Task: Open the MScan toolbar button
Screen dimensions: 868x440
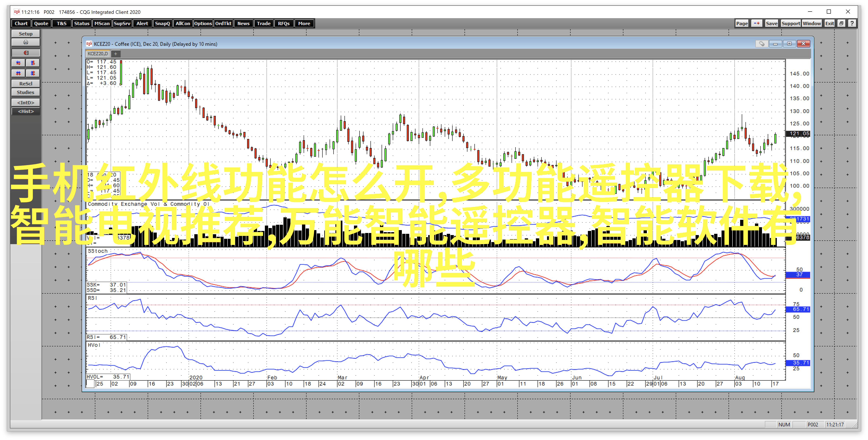Action: [102, 23]
